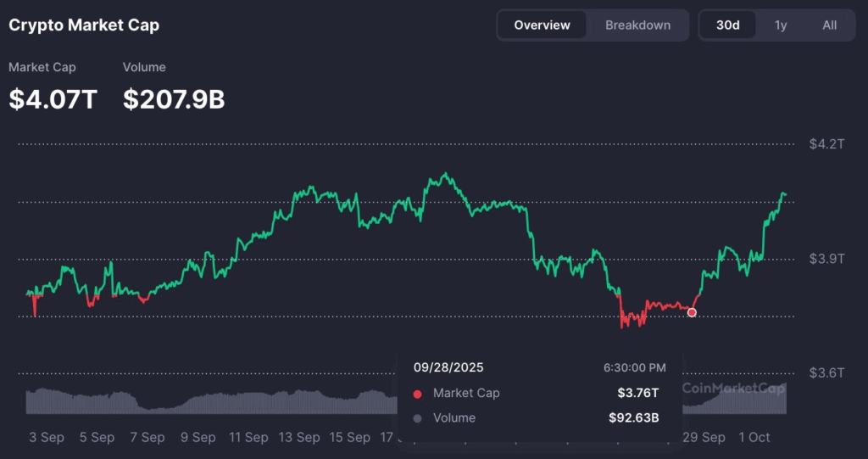Screen dimensions: 868x459
Task: Show the All time range
Action: pos(829,25)
